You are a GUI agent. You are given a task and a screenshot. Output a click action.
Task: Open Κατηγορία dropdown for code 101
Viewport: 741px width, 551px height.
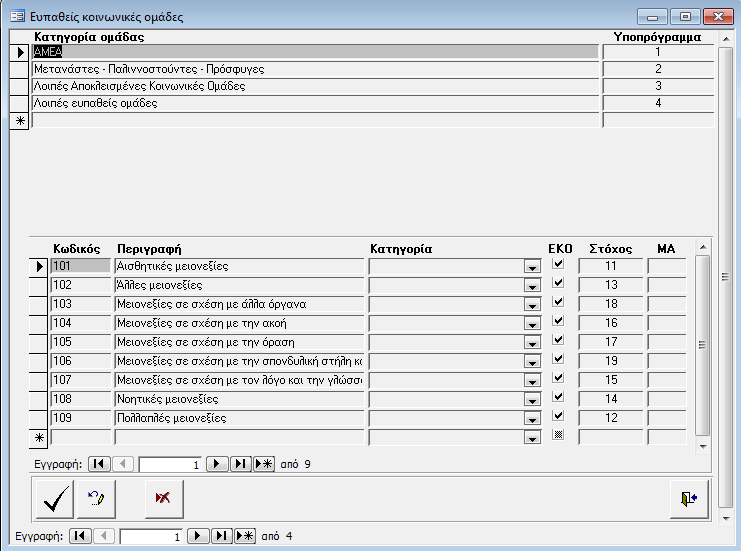[x=531, y=267]
